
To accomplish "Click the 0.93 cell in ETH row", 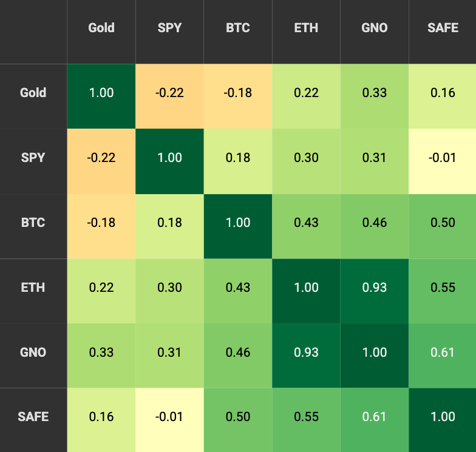I will 374,287.
